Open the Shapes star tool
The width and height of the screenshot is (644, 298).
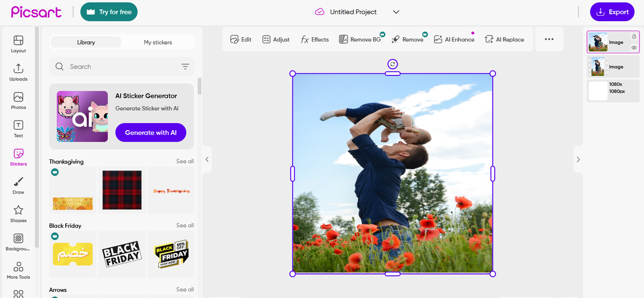click(x=18, y=213)
